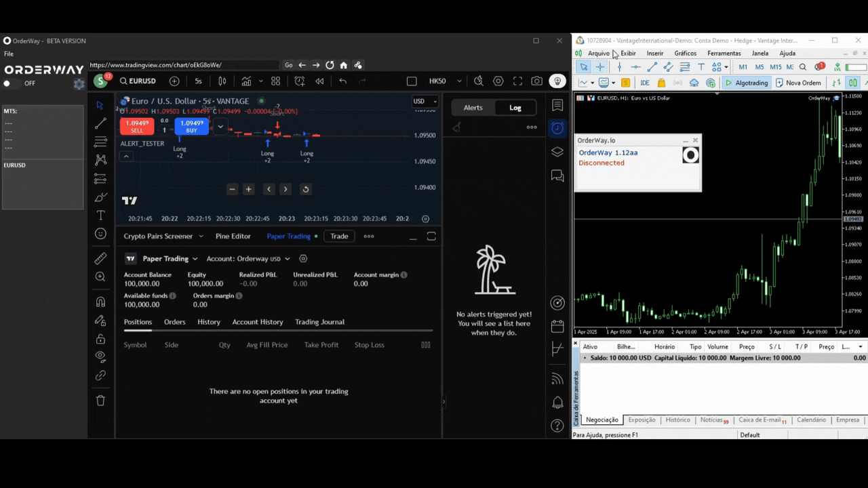
Task: Toggle lock all drawing tools
Action: pyautogui.click(x=100, y=339)
